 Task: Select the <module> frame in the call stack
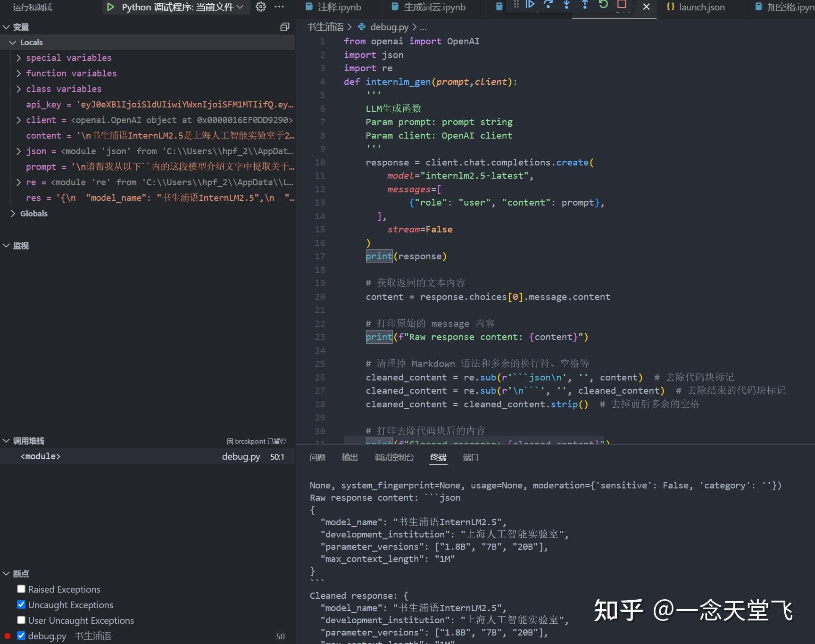point(41,456)
